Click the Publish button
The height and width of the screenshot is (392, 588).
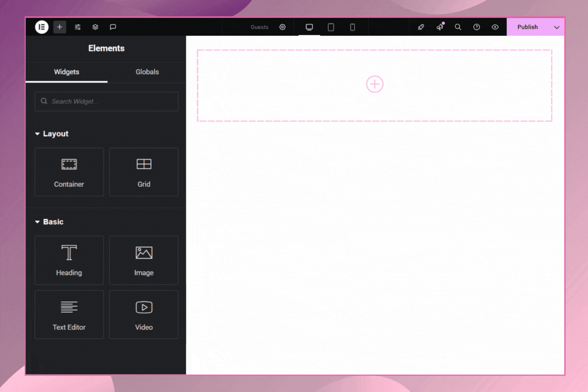527,27
